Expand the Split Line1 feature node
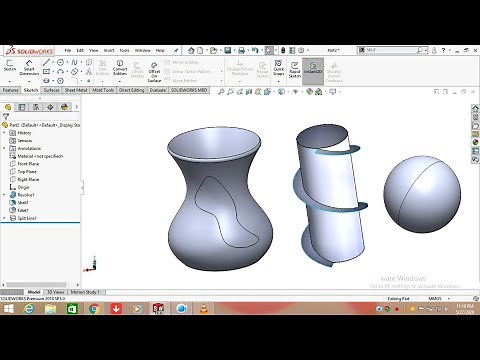Screen dimensions: 480x360 click(4, 218)
